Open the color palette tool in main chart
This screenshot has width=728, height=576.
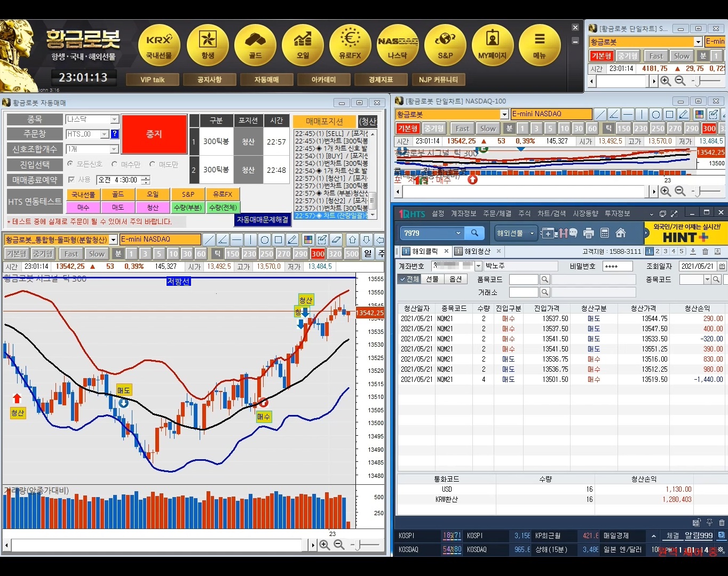(308, 239)
